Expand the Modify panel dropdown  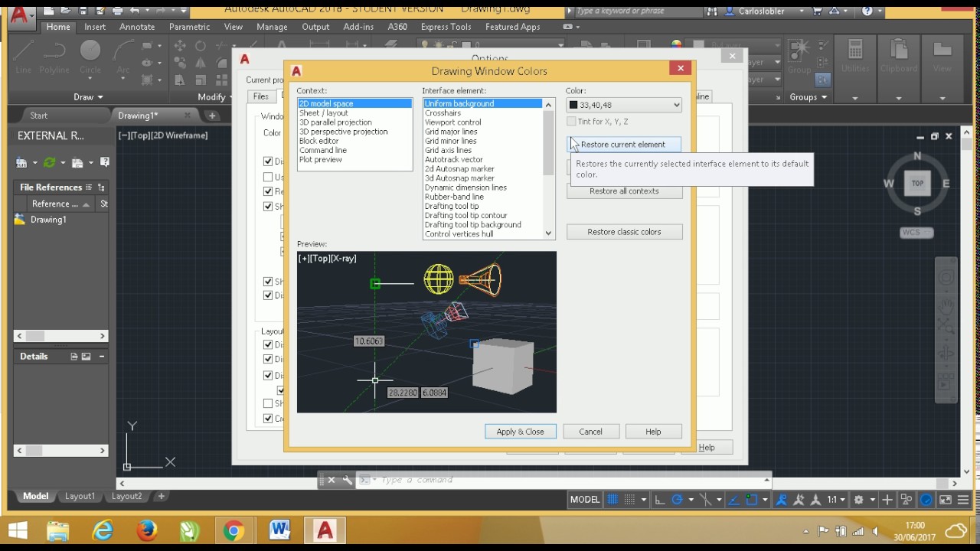pos(216,97)
